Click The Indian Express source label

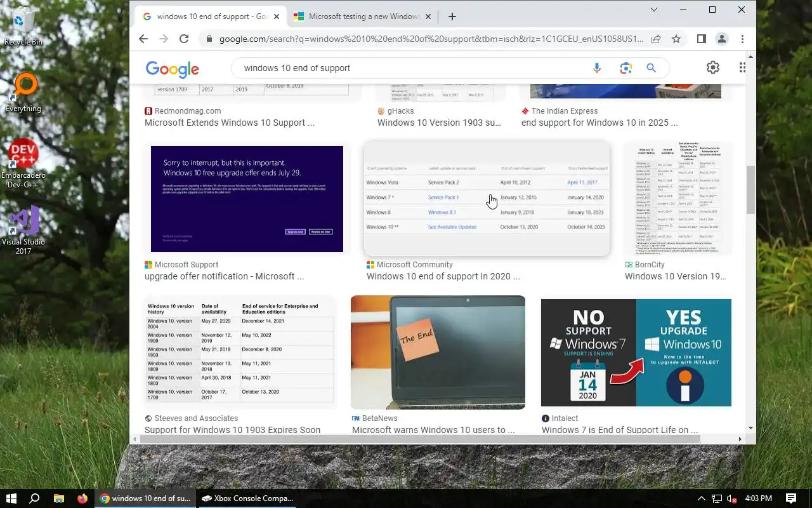[565, 110]
